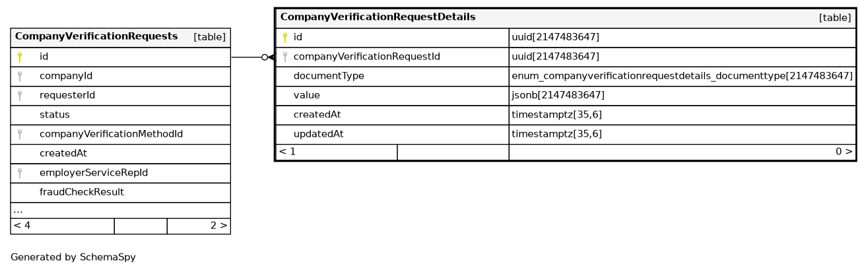Click the '2 >' children count cell
The image size is (868, 270).
tap(219, 226)
